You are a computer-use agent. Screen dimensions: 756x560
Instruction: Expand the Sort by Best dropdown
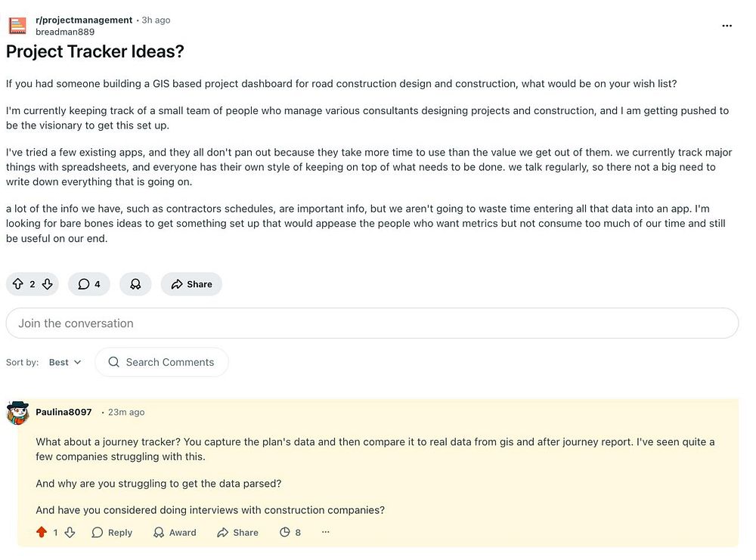(65, 362)
